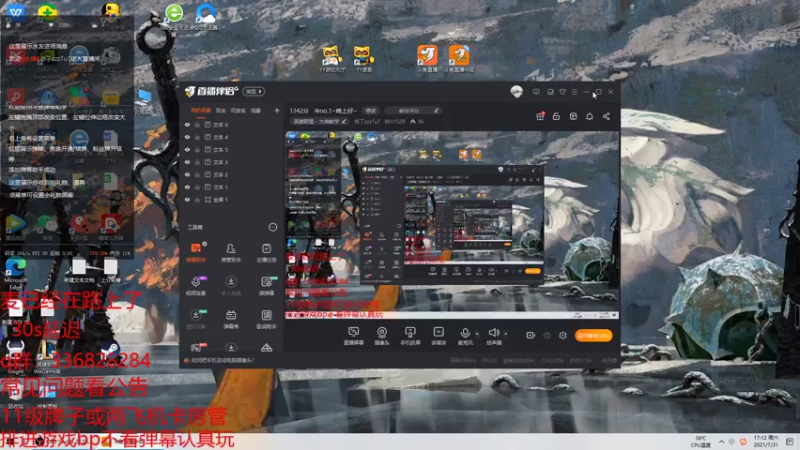800x450 pixels.
Task: Open the first 斗鱼直播 desktop shortcut
Action: click(428, 59)
